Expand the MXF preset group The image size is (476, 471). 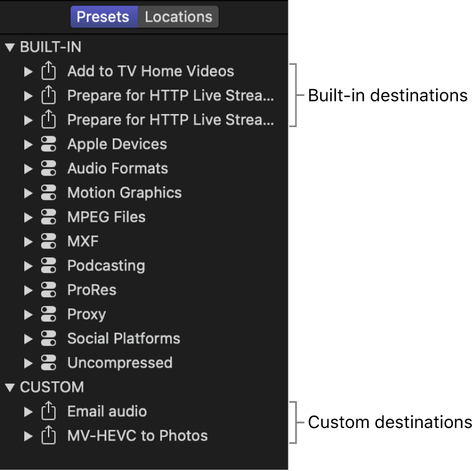coord(27,242)
